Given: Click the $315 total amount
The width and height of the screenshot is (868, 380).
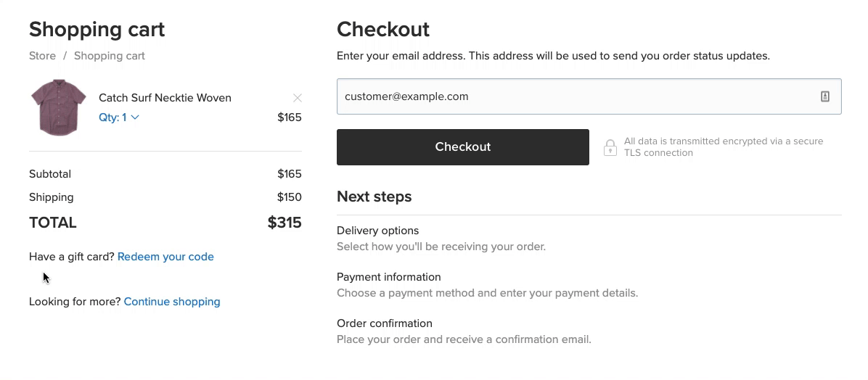Looking at the screenshot, I should pos(284,223).
